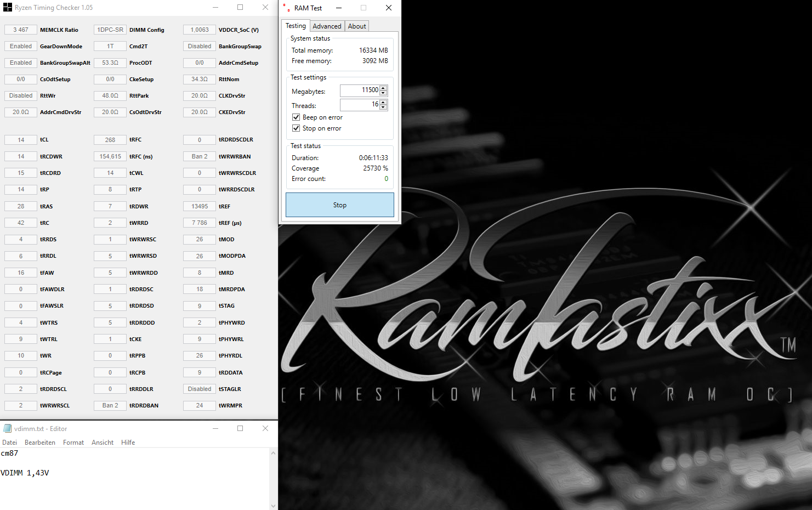Viewport: 812px width, 510px height.
Task: Close the Ryzen Timing Checker window
Action: pos(265,8)
